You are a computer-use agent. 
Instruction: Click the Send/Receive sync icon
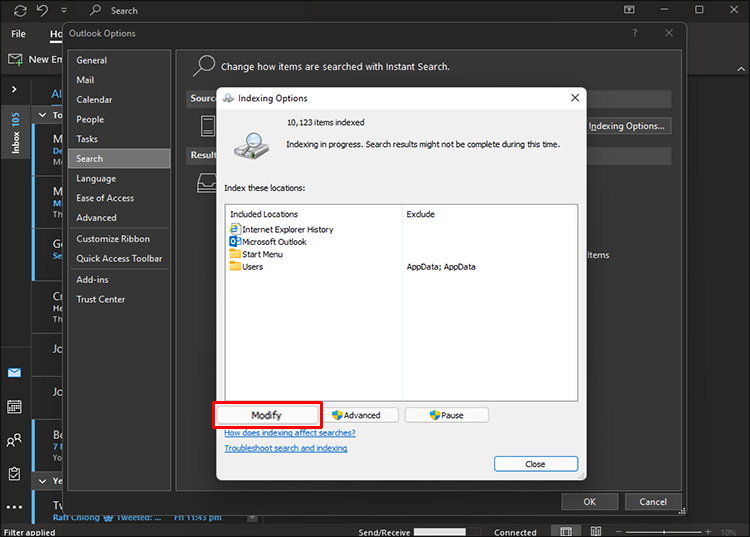tap(20, 10)
